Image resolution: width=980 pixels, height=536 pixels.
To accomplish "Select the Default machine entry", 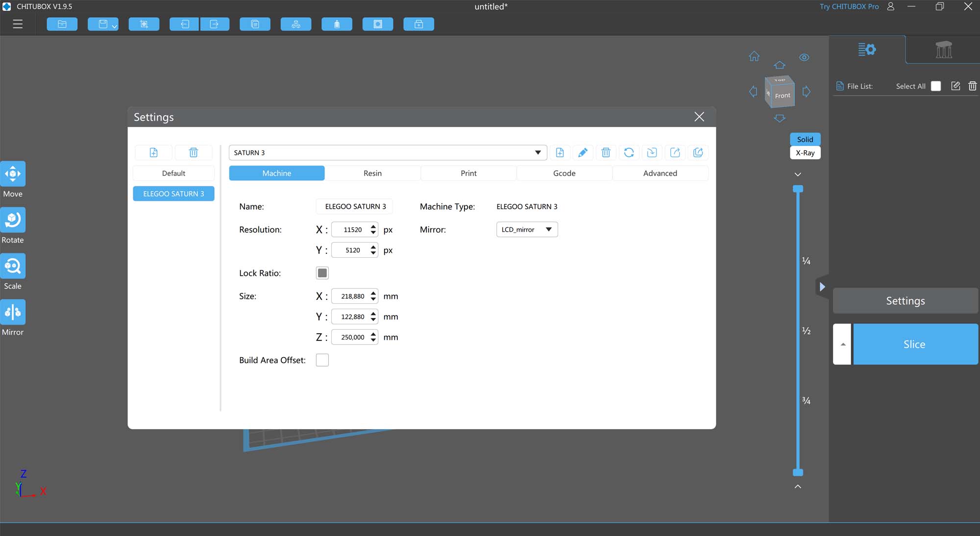I will tap(173, 173).
